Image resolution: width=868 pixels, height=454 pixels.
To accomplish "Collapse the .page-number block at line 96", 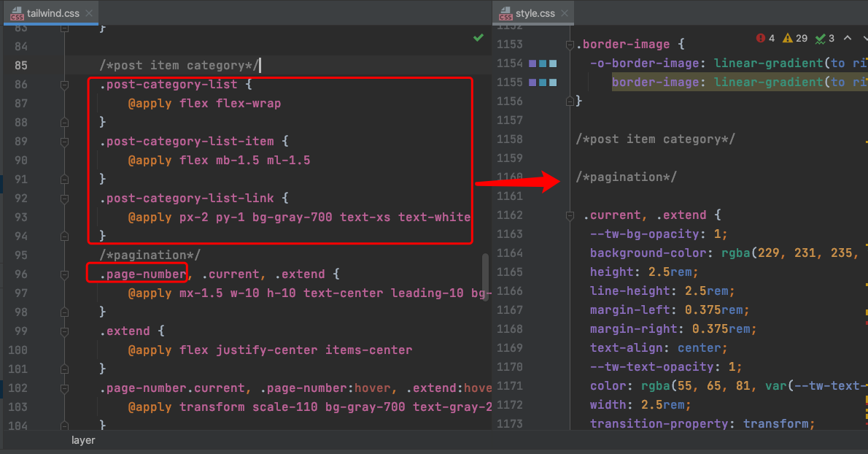I will pos(65,274).
